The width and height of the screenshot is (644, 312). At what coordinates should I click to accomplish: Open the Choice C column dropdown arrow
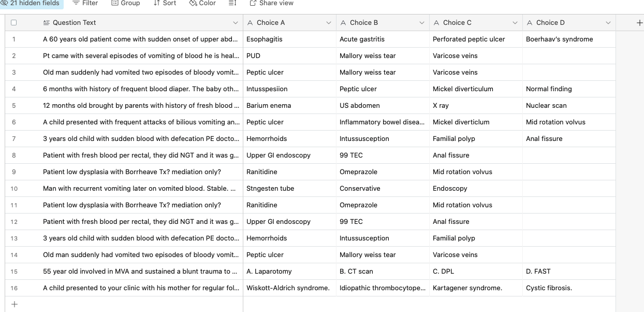(x=515, y=23)
